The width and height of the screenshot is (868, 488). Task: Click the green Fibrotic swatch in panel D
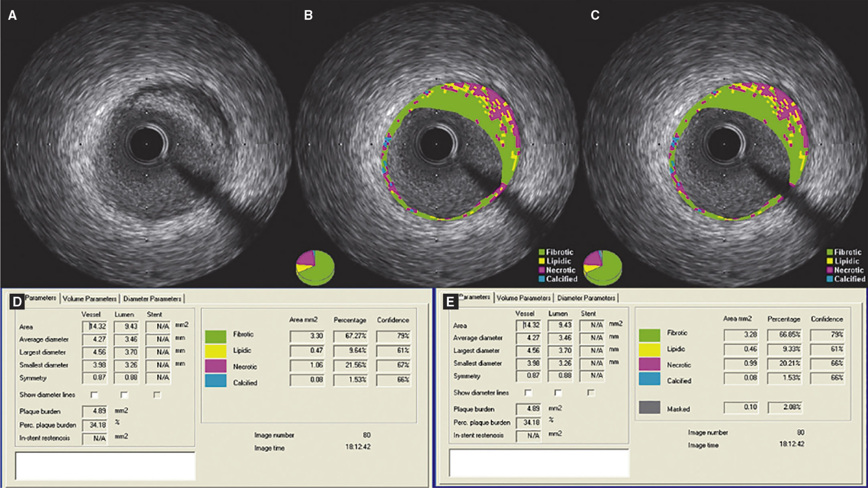[215, 336]
